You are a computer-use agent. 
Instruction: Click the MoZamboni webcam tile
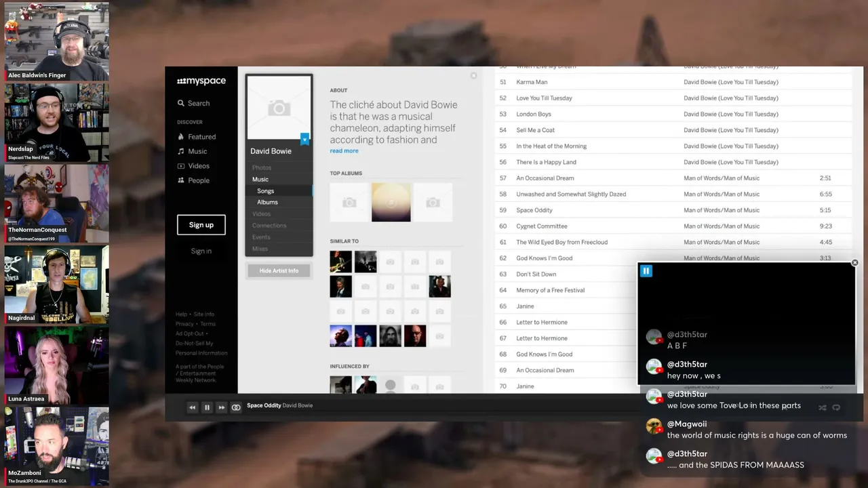(x=56, y=447)
